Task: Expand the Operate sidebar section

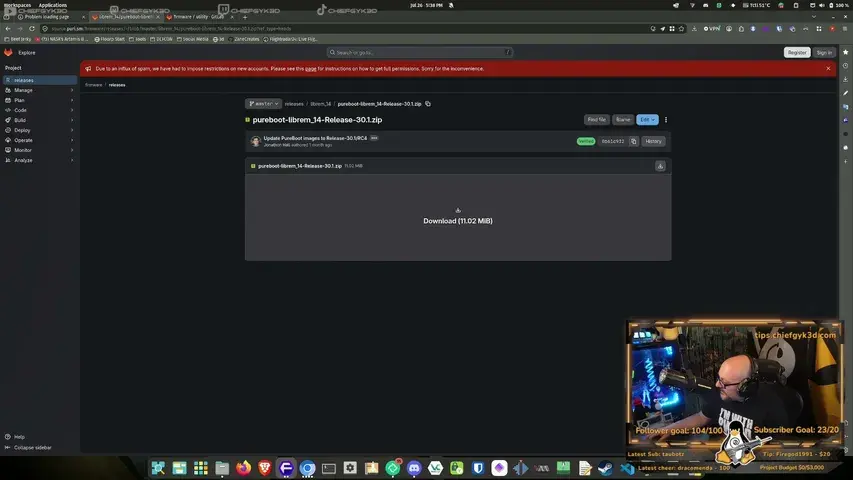Action: pos(39,140)
